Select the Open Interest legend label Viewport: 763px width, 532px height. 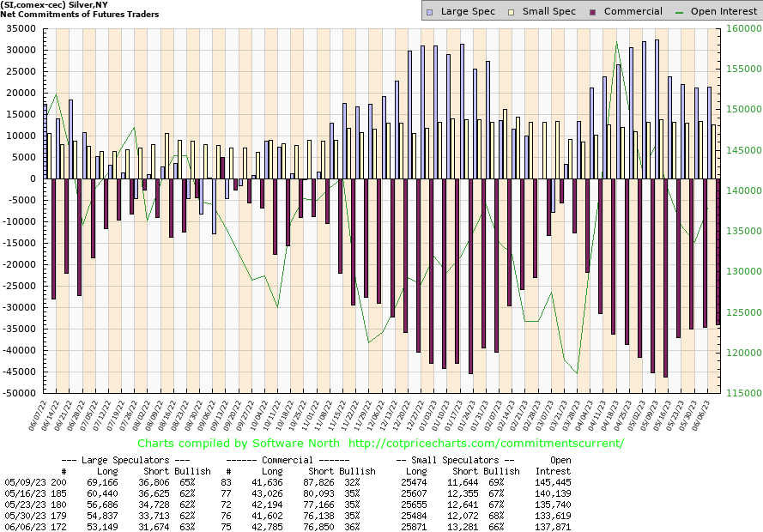(724, 11)
